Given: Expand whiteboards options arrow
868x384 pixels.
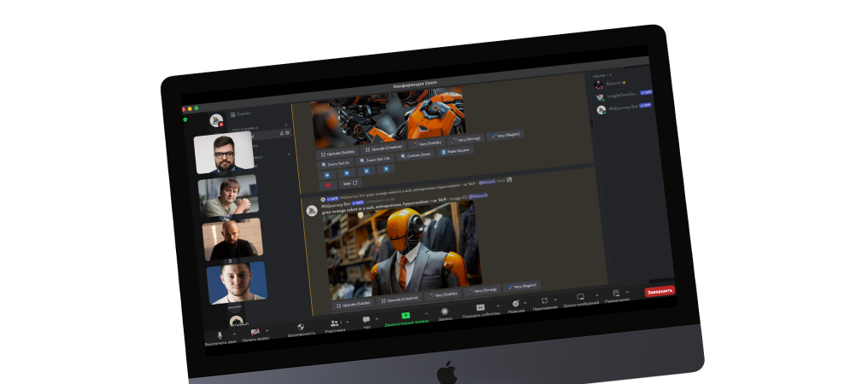Looking at the screenshot, I should 596,294.
